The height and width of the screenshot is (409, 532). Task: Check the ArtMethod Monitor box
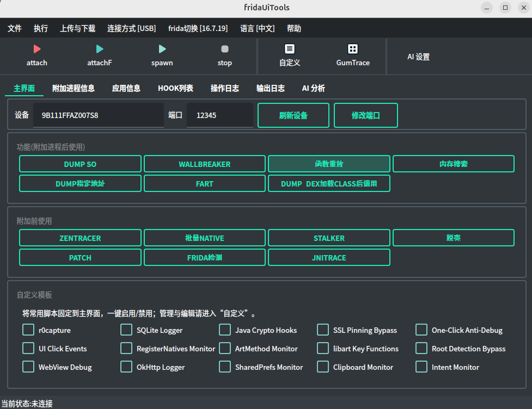tap(224, 348)
